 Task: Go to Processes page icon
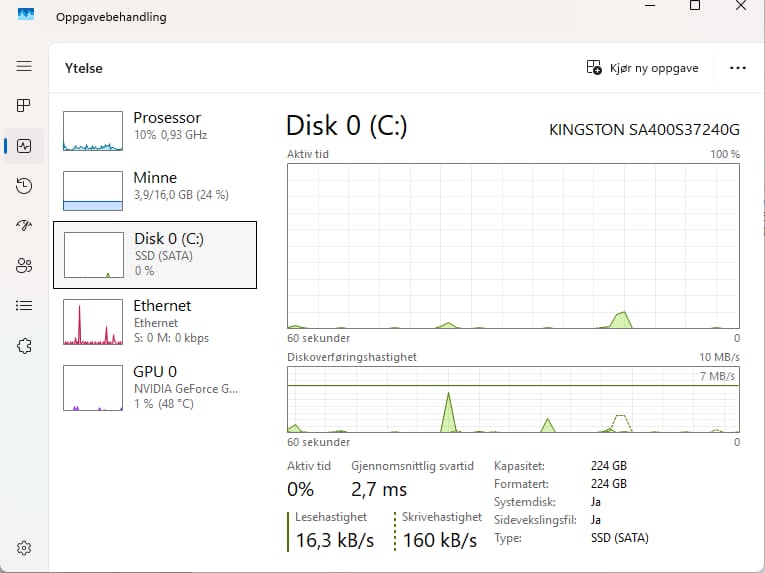[x=24, y=105]
